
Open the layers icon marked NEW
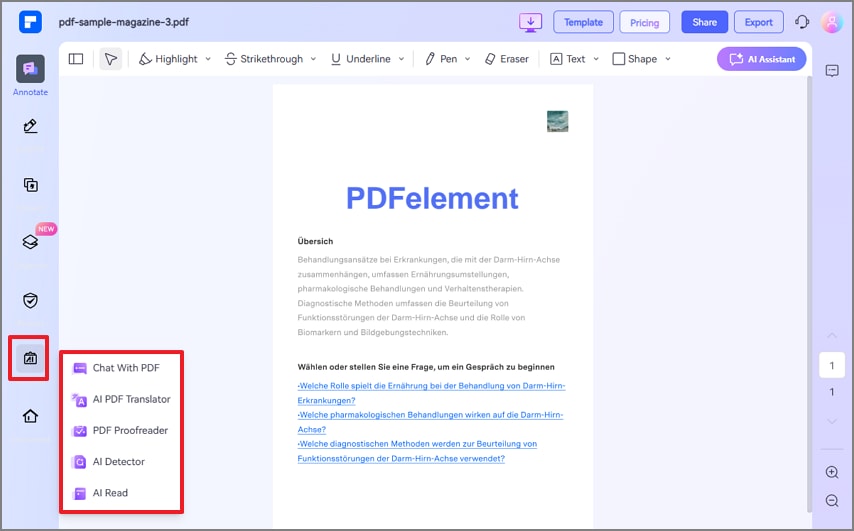pyautogui.click(x=30, y=242)
